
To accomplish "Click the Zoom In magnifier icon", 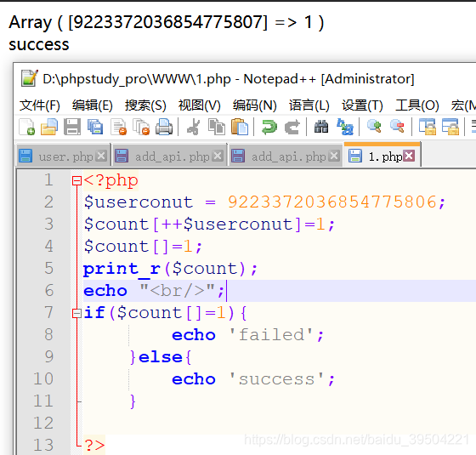I will pos(374,126).
